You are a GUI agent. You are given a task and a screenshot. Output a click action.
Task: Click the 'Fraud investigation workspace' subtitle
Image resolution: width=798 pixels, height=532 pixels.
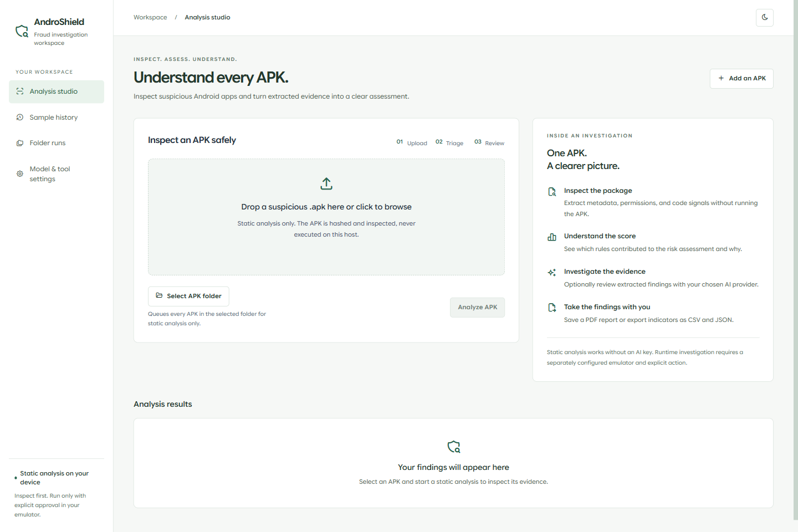pyautogui.click(x=61, y=39)
